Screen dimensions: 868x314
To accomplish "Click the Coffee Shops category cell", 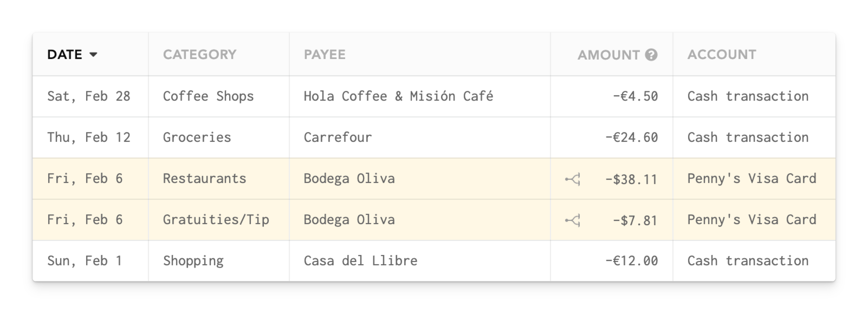I will pos(208,96).
